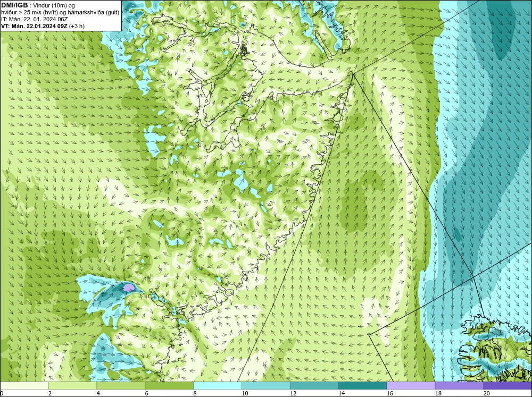Click the '14' label on the scale
Viewport: 532px width, 397px height.
342,393
